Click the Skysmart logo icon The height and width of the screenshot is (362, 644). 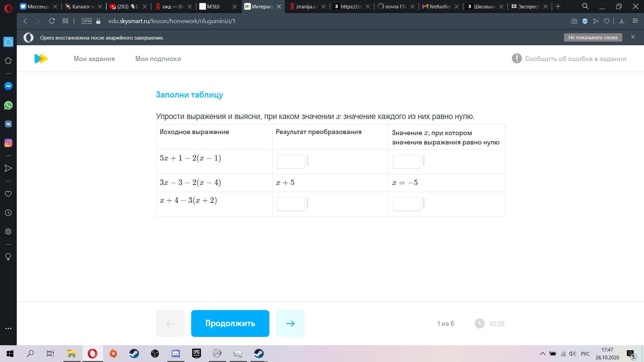coord(41,59)
